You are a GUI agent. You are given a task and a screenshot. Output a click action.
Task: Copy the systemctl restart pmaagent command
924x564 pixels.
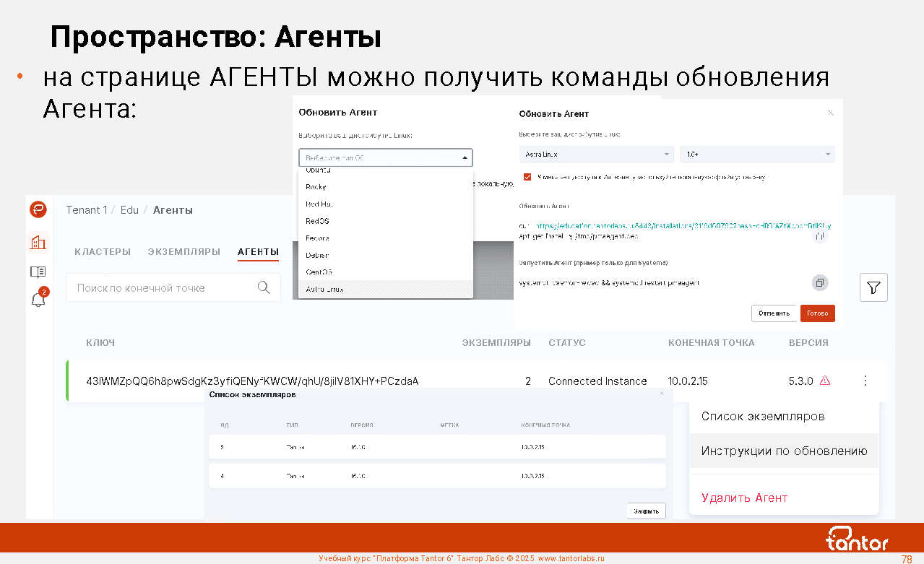tap(819, 282)
